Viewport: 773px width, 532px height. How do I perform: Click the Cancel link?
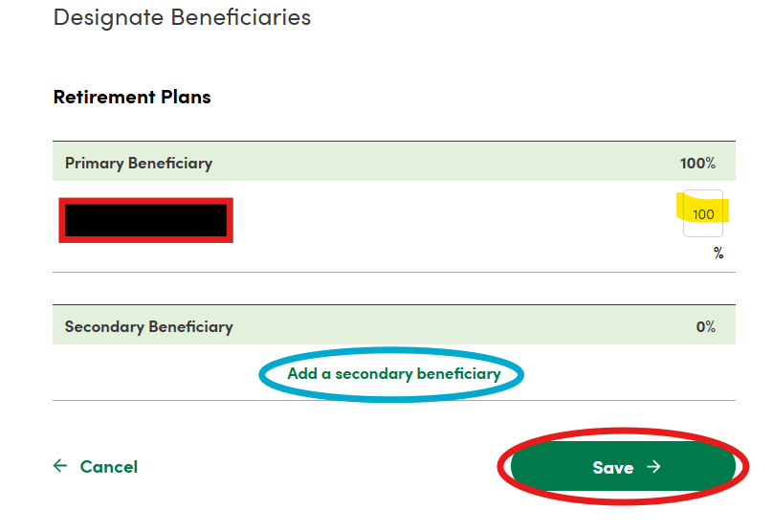click(108, 467)
